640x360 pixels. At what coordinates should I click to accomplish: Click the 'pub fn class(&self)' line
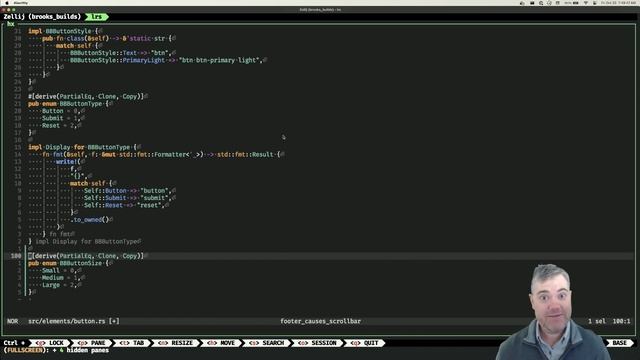[107, 38]
